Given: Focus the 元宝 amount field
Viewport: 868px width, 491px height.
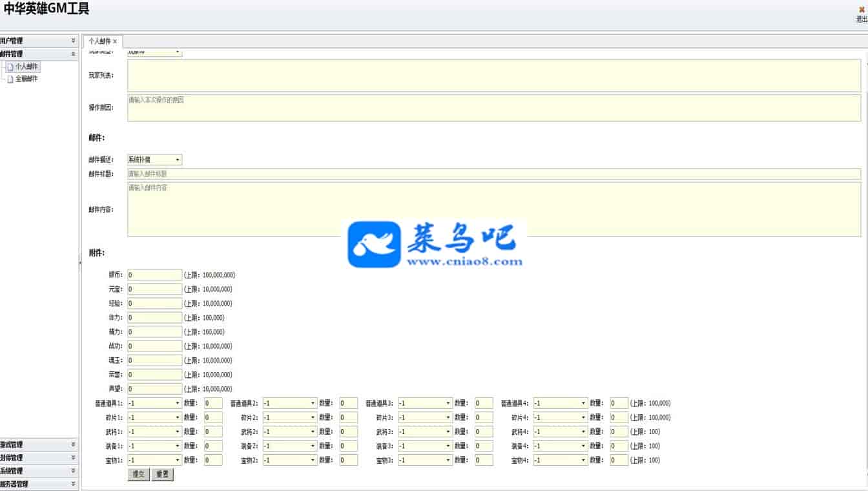Looking at the screenshot, I should 155,289.
